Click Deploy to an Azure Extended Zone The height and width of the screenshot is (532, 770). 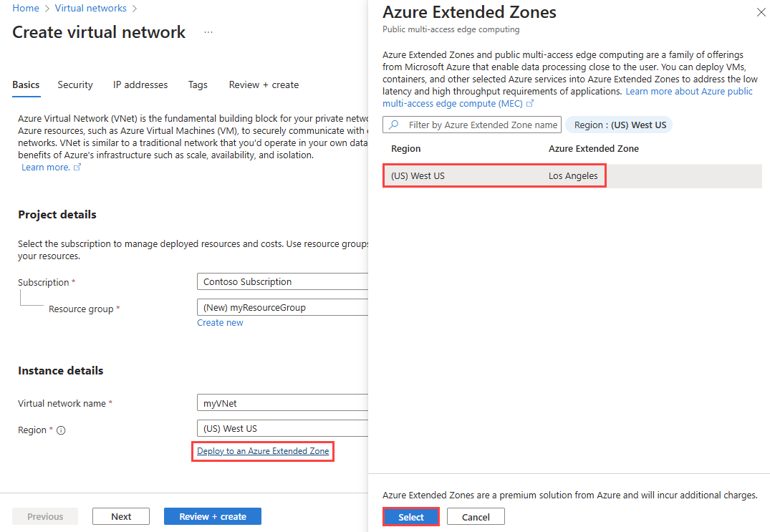[x=262, y=451]
